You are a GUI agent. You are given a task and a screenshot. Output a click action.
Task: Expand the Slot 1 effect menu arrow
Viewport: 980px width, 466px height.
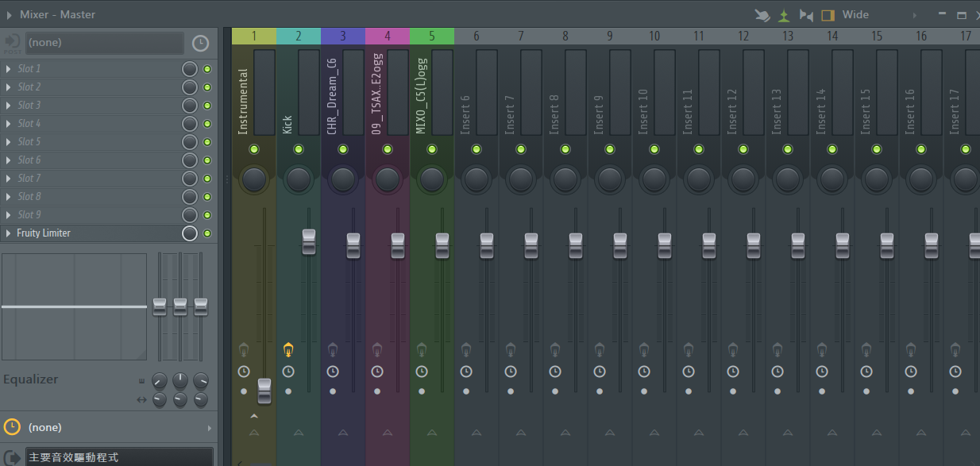(9, 69)
